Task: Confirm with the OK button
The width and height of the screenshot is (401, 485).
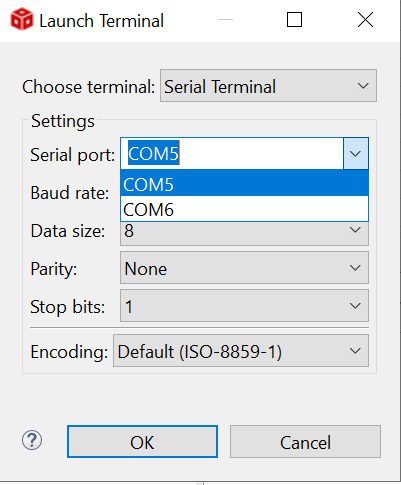Action: tap(142, 442)
